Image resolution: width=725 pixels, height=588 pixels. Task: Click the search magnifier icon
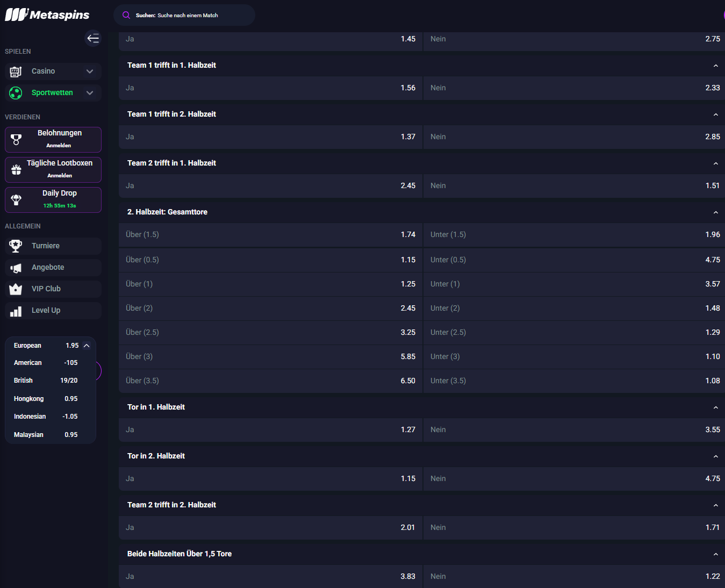126,15
